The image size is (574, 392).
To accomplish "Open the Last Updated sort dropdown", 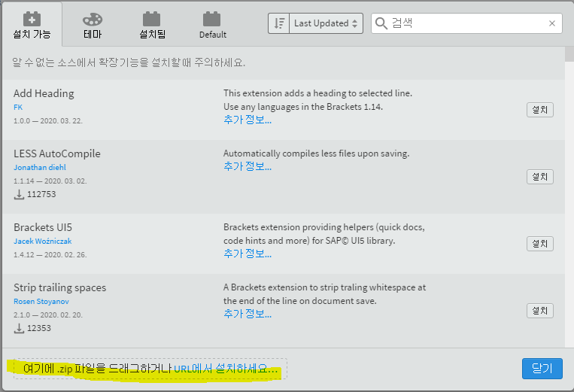I will pos(326,23).
